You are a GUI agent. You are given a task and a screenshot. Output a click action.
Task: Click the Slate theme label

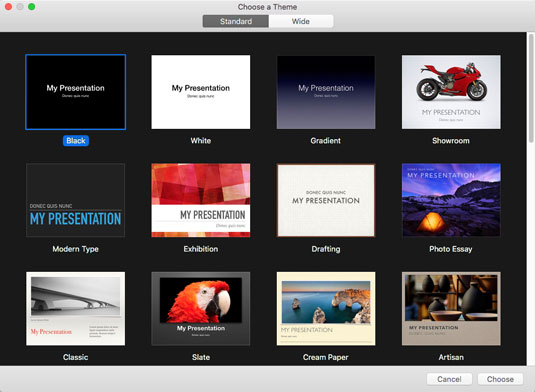pyautogui.click(x=201, y=357)
